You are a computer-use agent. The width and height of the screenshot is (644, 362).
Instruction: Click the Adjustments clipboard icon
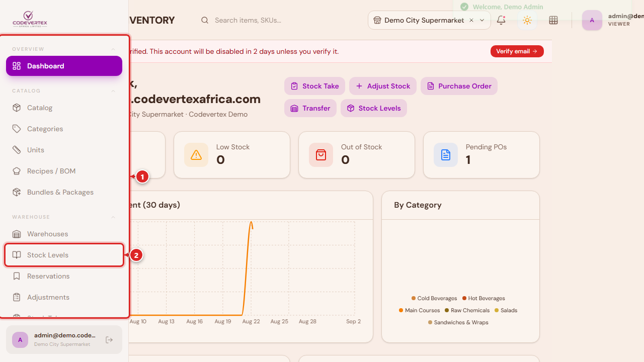(x=17, y=297)
